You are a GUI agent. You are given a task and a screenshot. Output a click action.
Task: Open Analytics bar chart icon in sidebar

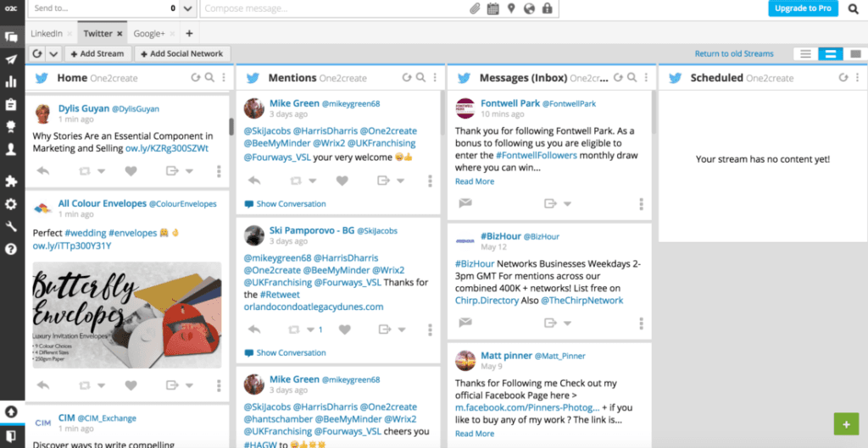11,82
